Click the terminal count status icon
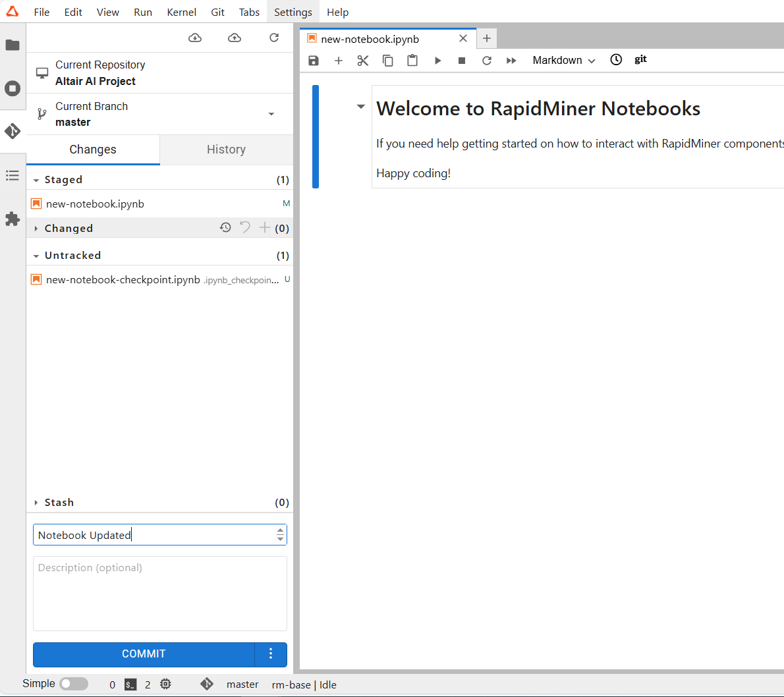 tap(130, 684)
